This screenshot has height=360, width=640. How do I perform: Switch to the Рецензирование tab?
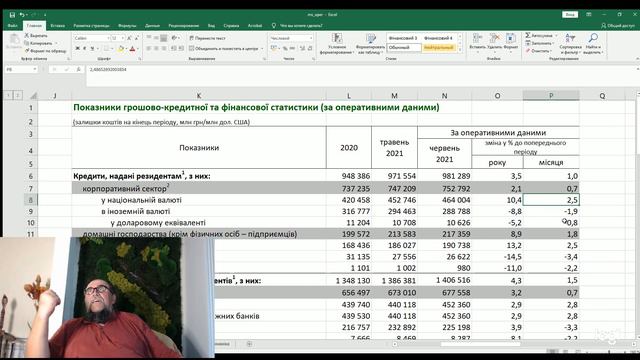pyautogui.click(x=184, y=26)
